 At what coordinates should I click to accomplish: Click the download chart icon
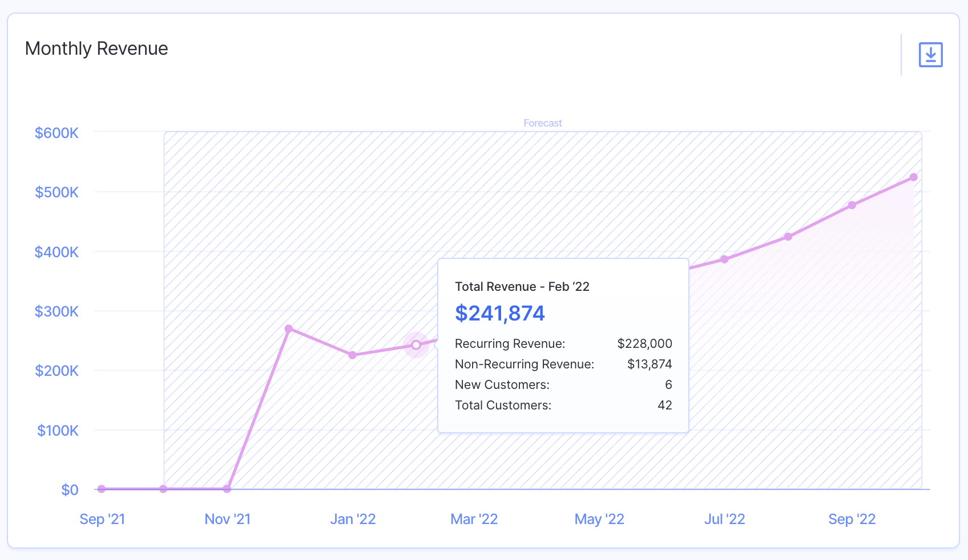click(930, 55)
